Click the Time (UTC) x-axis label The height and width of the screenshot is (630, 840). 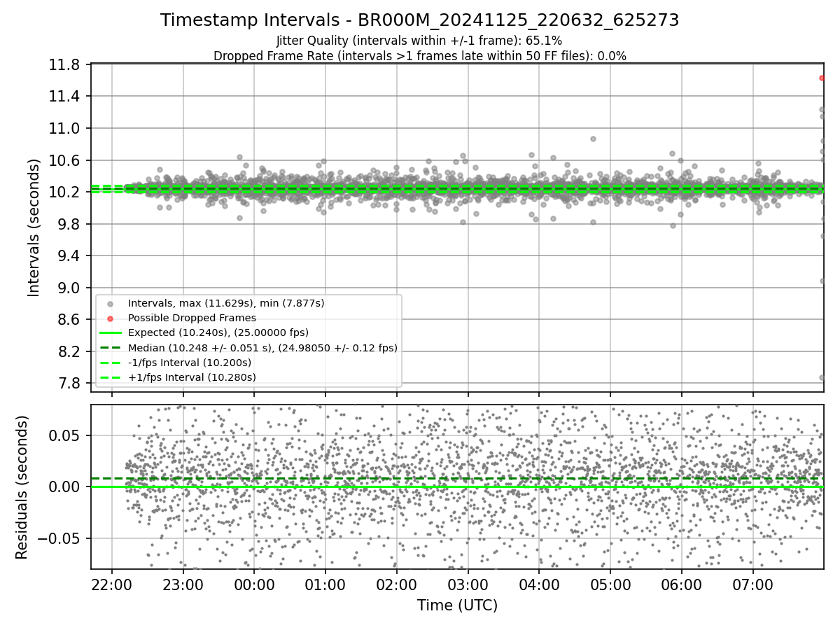pos(457,605)
